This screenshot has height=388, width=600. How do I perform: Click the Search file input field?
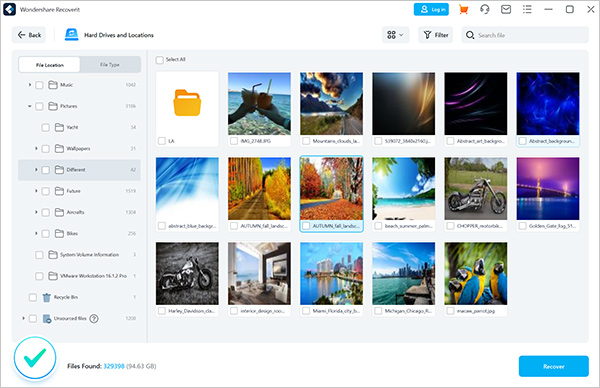click(x=525, y=35)
